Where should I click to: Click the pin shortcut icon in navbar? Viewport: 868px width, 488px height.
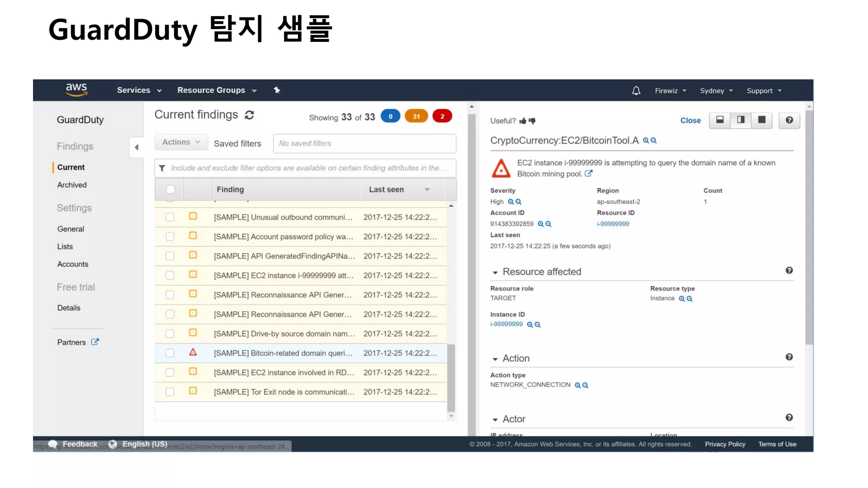(x=277, y=90)
